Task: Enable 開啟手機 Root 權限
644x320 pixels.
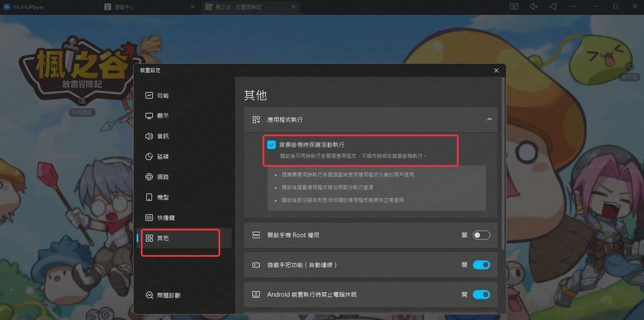Action: tap(481, 235)
